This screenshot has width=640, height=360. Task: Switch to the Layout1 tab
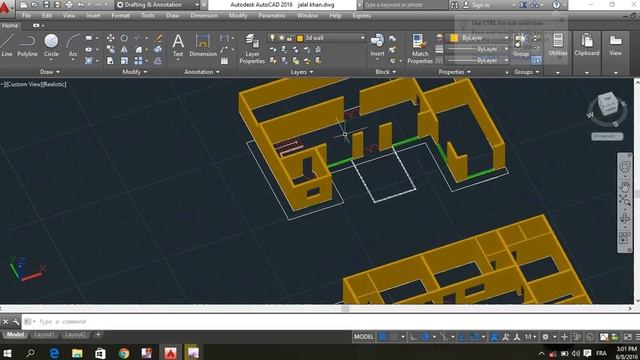click(44, 335)
